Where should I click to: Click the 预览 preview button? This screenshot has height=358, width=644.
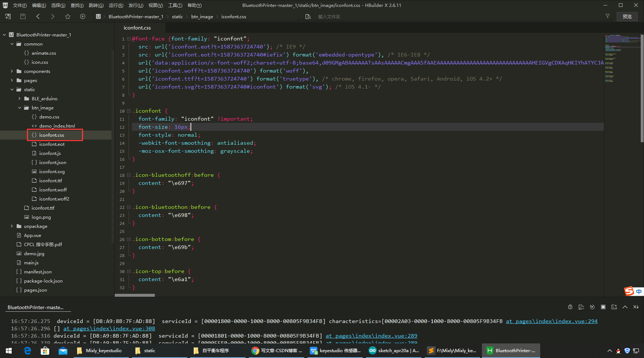coord(627,16)
